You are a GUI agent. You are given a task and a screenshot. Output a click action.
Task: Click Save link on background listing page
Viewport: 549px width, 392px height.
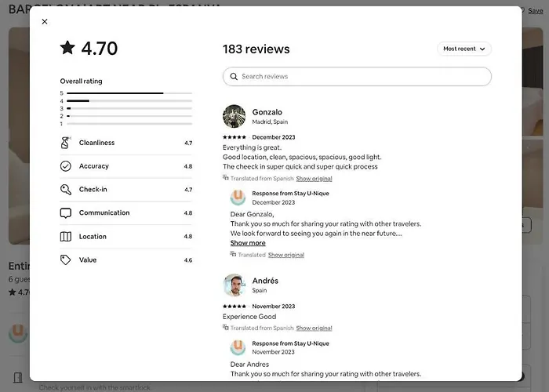536,11
